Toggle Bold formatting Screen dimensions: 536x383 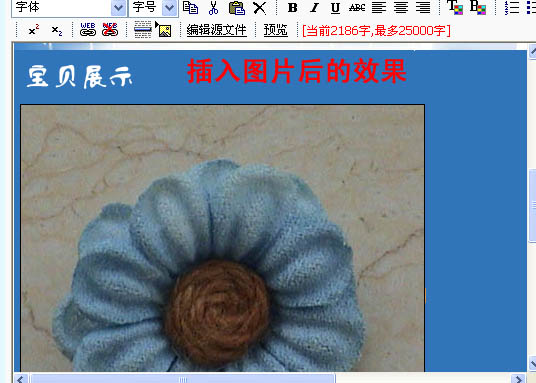click(293, 8)
